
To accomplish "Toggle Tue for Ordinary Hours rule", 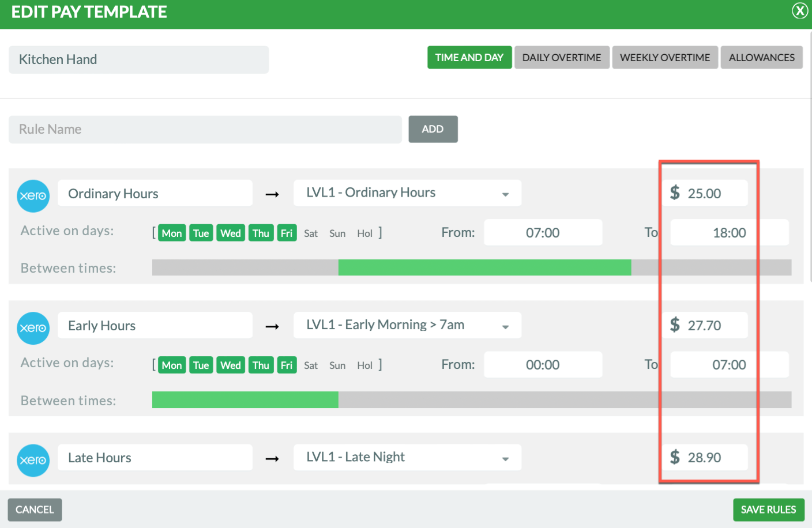I will pyautogui.click(x=201, y=233).
